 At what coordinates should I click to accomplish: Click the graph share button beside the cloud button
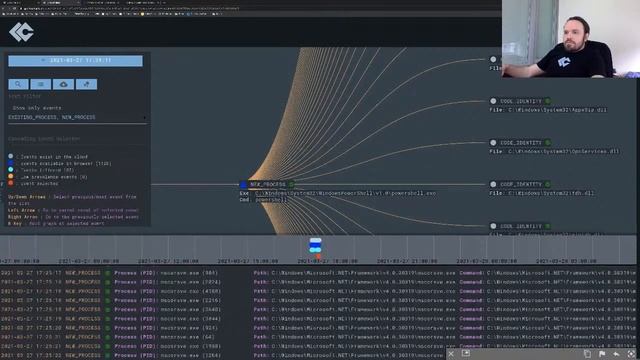tap(87, 84)
